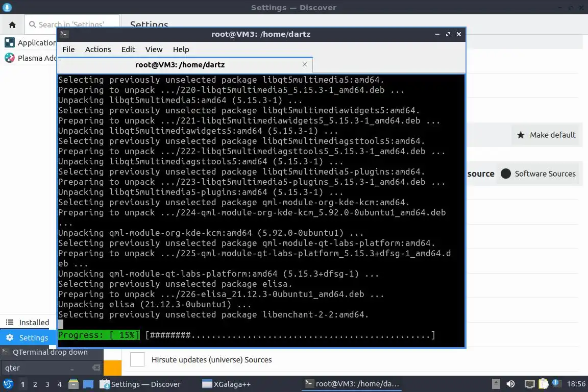Click the 'Selecting previously unselected package libenchant-2-2:amd64.' line

coord(213,314)
